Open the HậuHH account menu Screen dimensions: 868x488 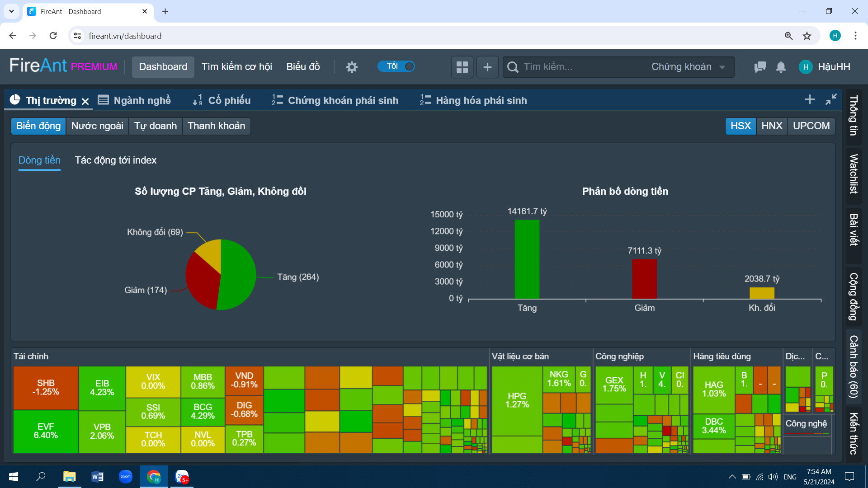[825, 67]
